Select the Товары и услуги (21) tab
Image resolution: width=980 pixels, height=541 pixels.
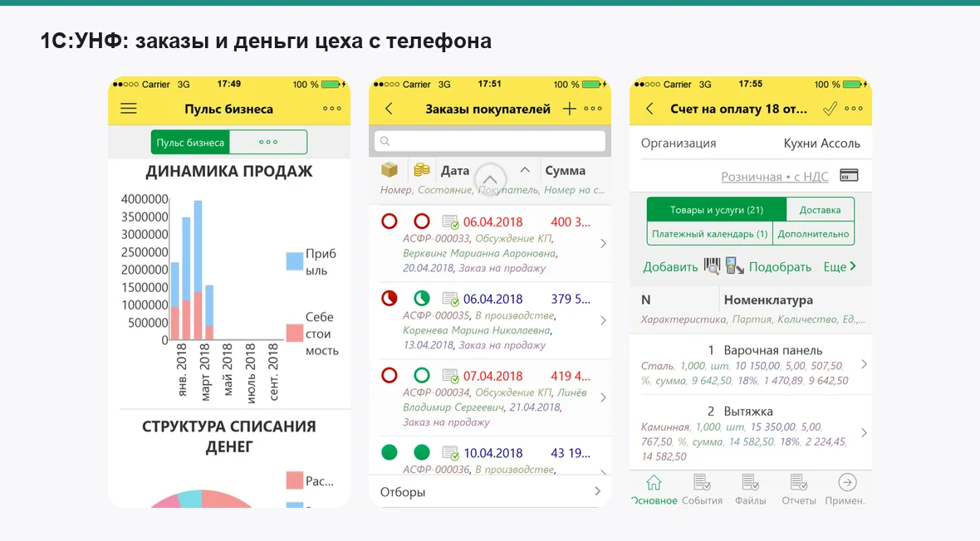tap(716, 210)
